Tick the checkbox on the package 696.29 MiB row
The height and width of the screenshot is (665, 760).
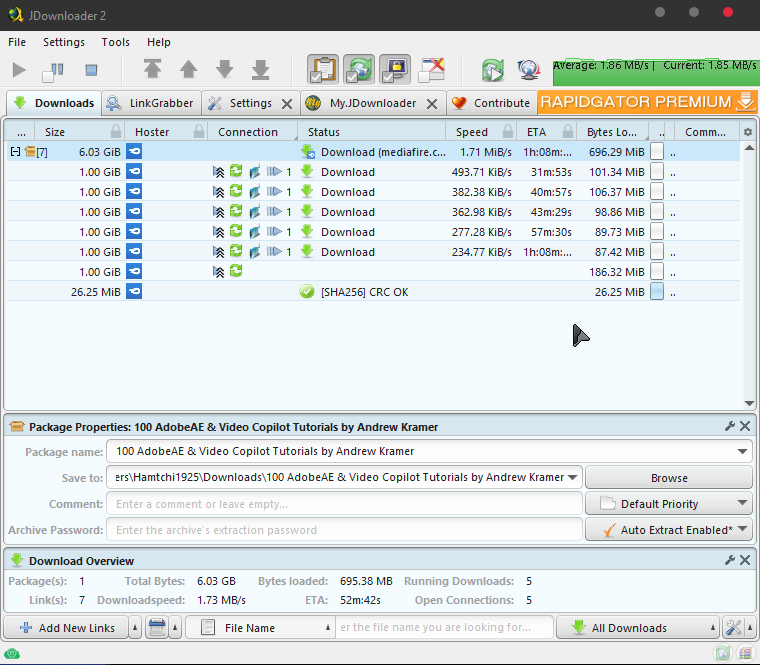pos(657,152)
